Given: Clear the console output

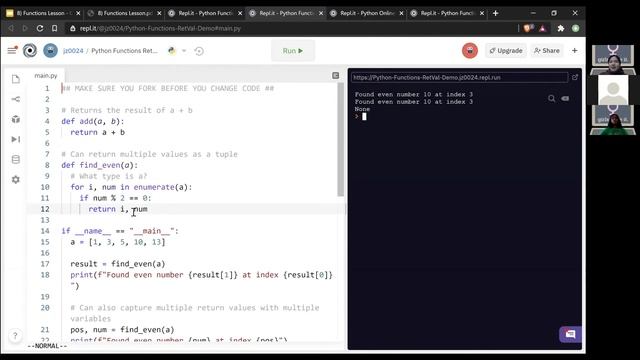Looking at the screenshot, I should (565, 98).
